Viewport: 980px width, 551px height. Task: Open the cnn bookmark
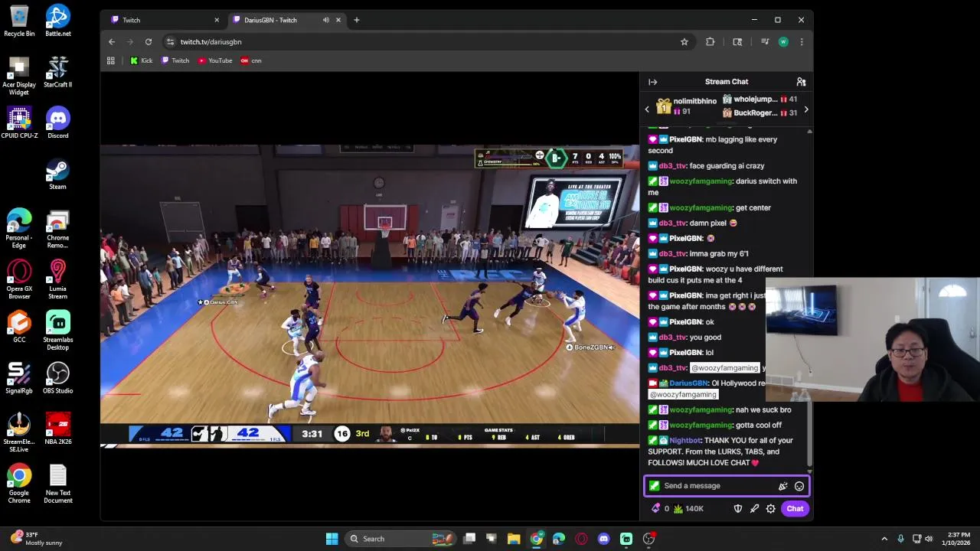(251, 60)
